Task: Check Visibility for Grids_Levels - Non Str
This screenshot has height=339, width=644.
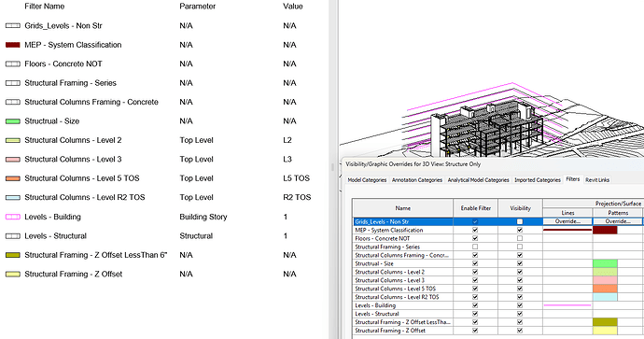Action: coord(520,222)
